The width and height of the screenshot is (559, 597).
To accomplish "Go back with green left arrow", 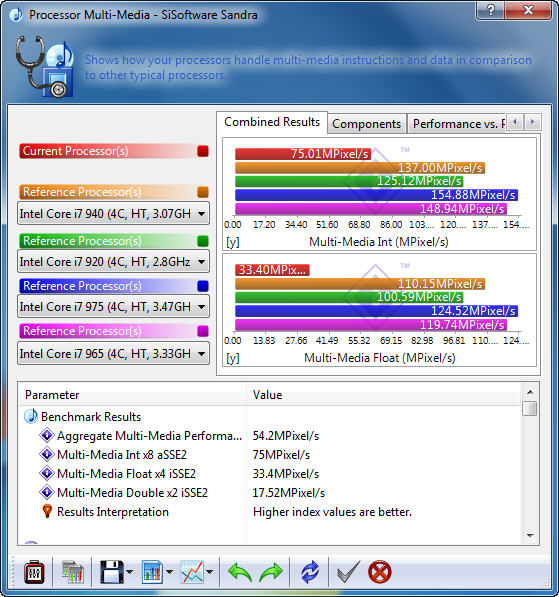I will [240, 572].
